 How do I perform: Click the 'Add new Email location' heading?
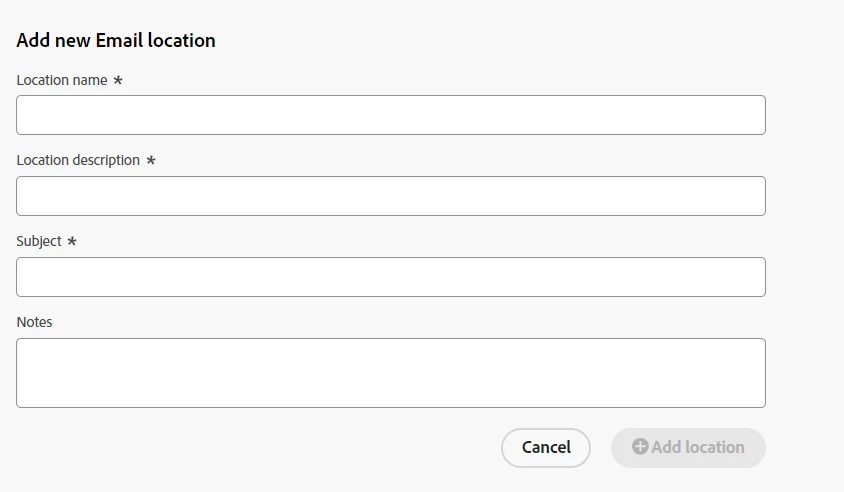coord(116,41)
